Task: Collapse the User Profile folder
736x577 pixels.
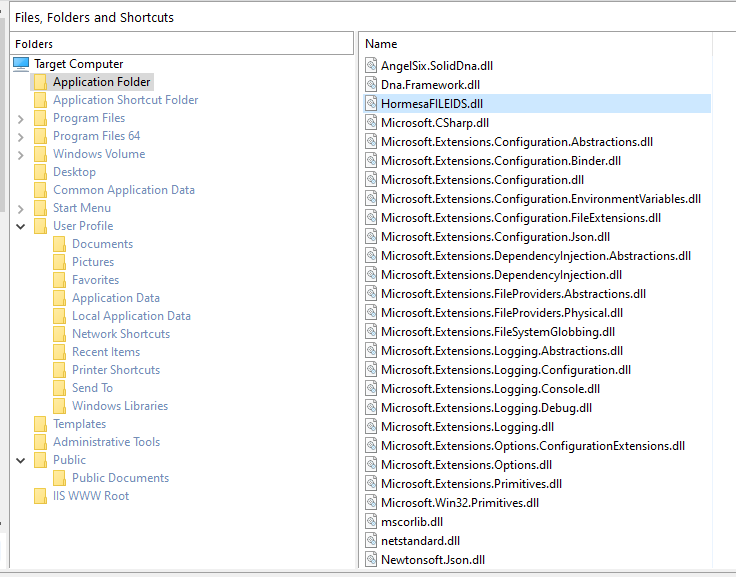Action: point(21,226)
